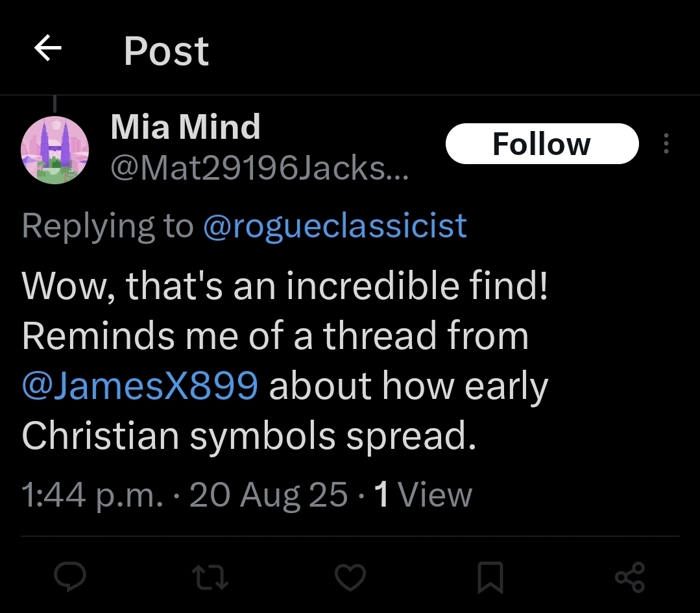700x613 pixels.
Task: View the '1 View' count details
Action: [423, 495]
